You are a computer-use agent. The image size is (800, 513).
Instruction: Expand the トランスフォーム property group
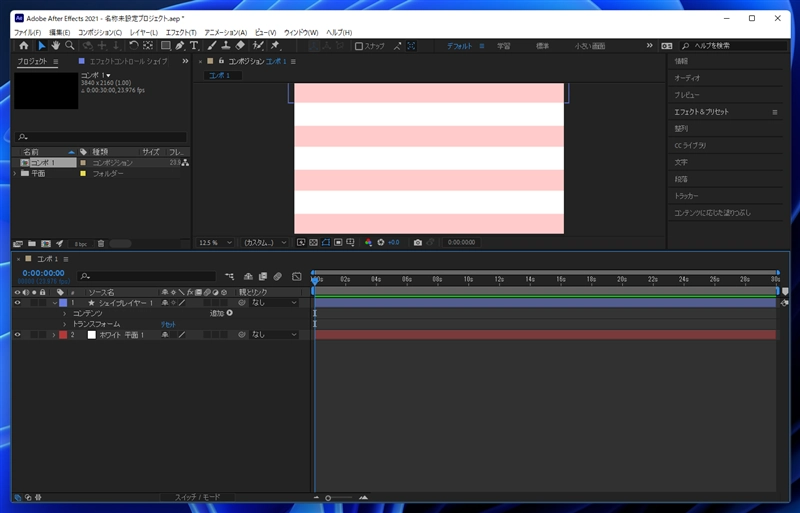(x=65, y=324)
